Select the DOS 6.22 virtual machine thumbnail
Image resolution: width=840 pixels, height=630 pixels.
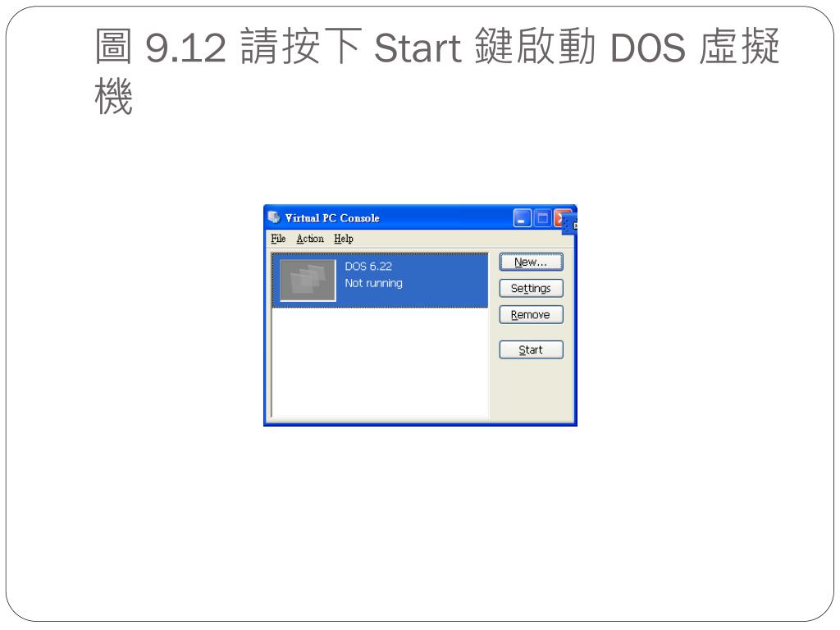[x=308, y=281]
